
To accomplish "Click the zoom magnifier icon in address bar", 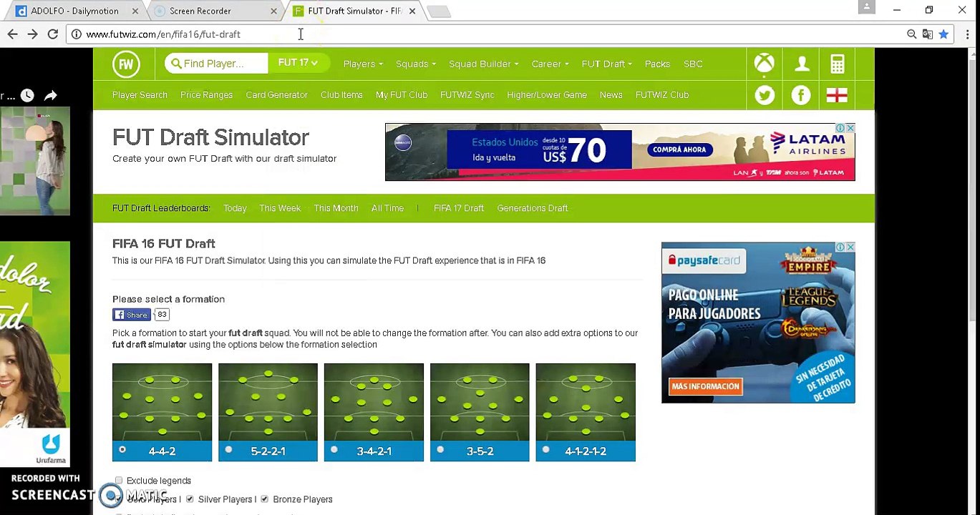I will [911, 34].
